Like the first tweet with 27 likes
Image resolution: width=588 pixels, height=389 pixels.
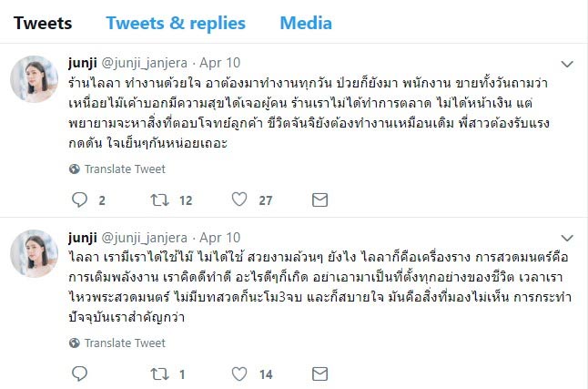[240, 199]
